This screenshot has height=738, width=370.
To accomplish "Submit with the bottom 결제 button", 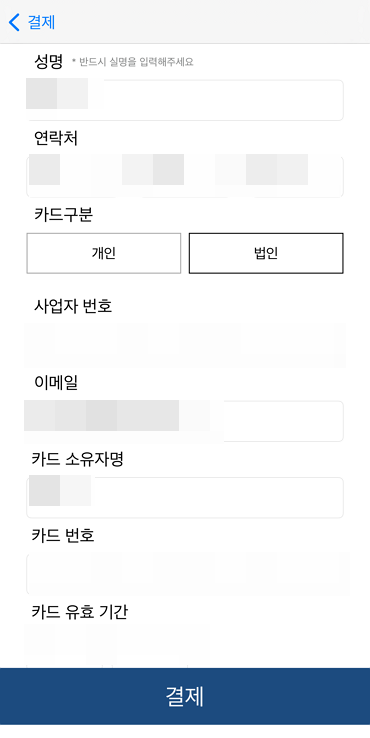I will (185, 697).
